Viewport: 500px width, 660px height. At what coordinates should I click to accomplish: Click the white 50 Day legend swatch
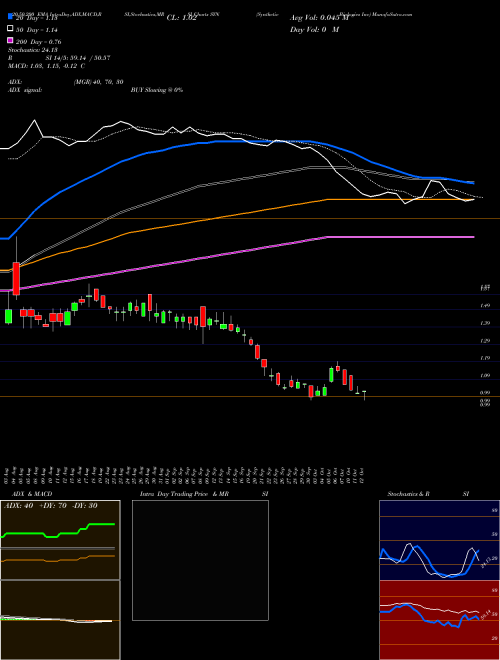tap(10, 29)
